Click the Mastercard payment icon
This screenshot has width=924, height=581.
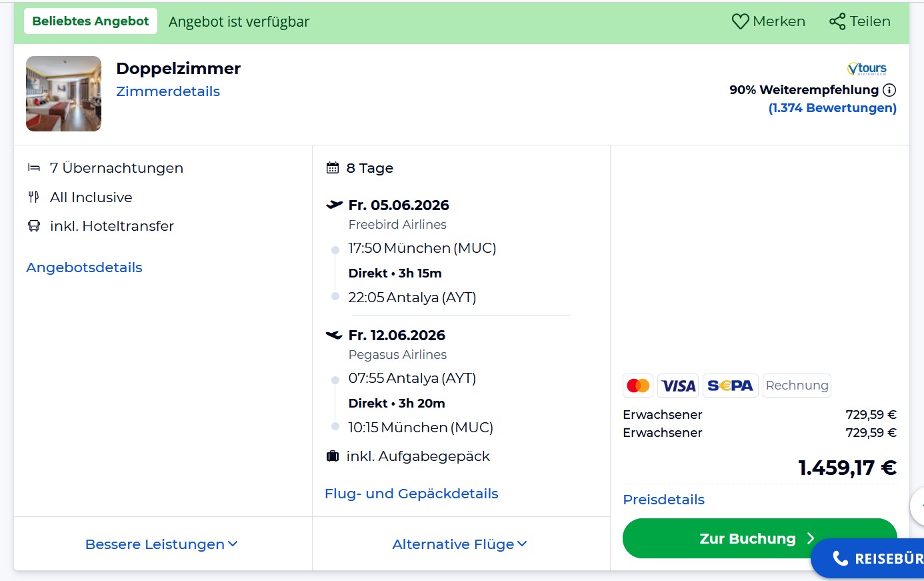(x=638, y=386)
